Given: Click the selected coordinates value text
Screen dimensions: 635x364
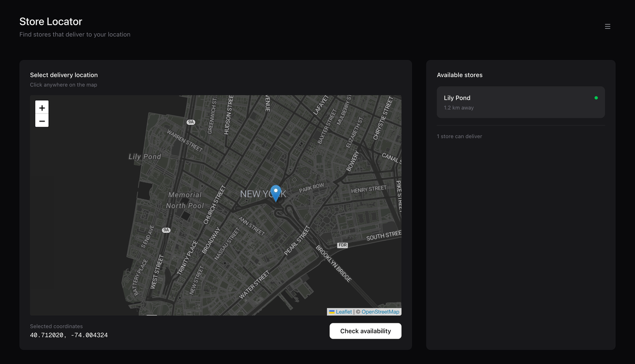Looking at the screenshot, I should tap(69, 335).
